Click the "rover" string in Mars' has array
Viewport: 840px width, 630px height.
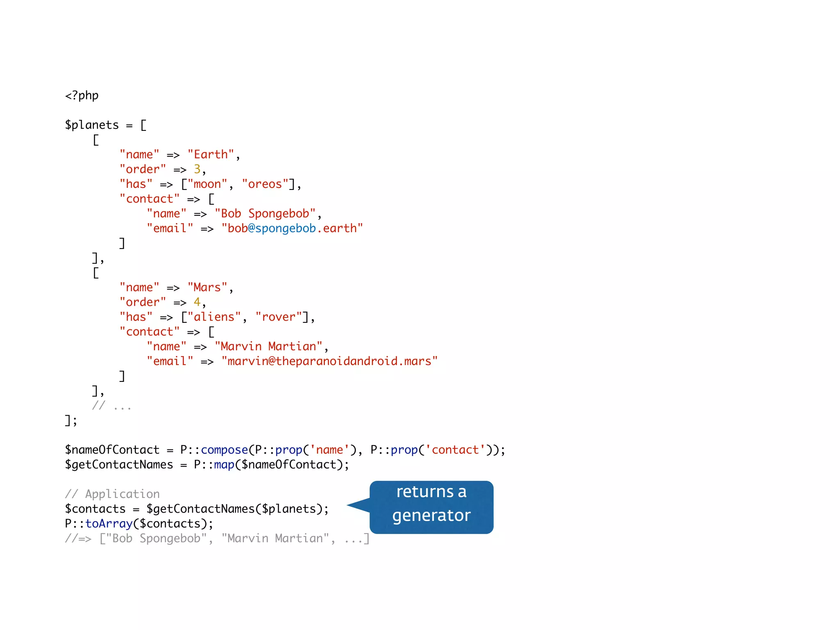point(278,317)
